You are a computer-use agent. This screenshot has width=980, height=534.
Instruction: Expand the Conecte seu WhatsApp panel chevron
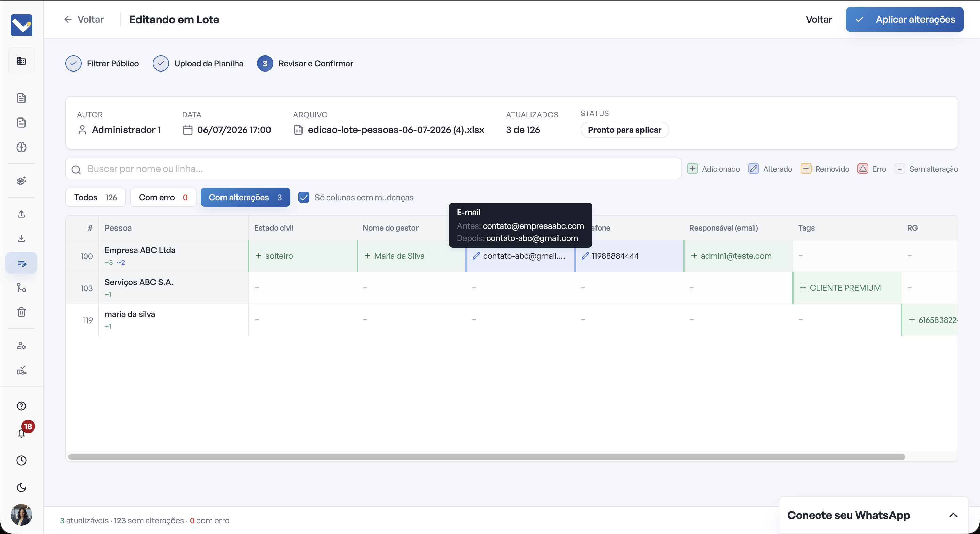[953, 515]
